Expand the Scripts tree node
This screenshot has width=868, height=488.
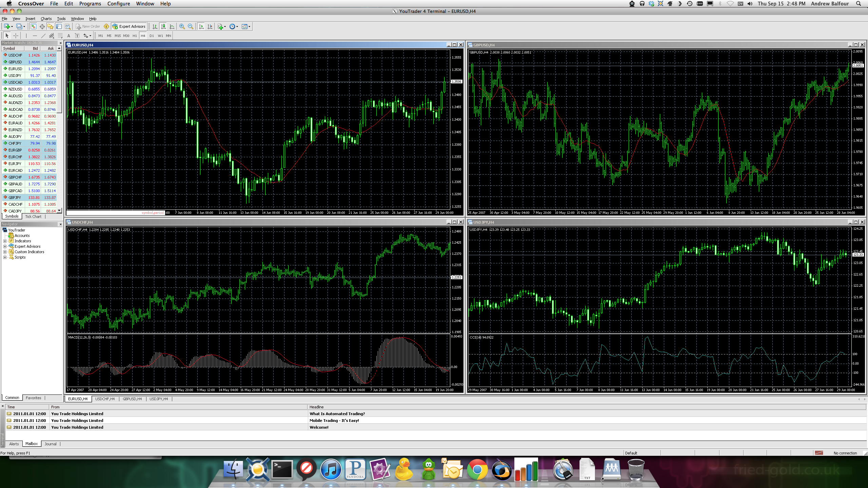pos(5,257)
